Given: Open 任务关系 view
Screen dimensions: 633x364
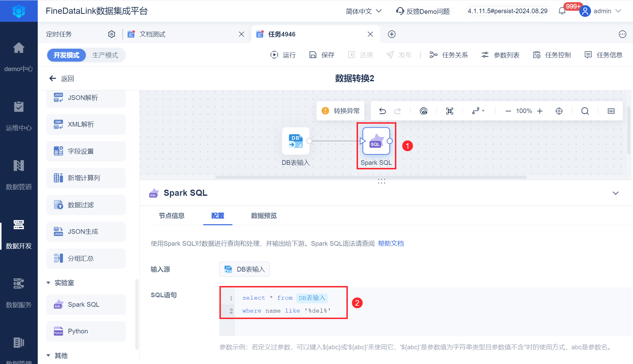Looking at the screenshot, I should 449,55.
